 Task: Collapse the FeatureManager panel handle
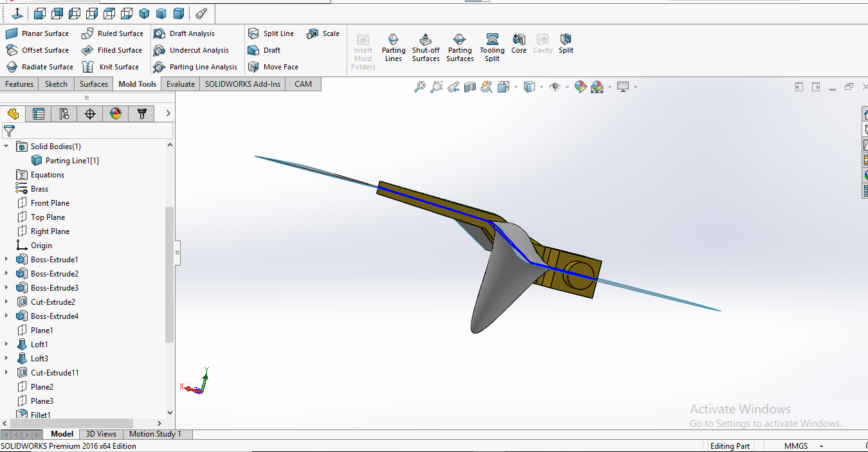pos(177,253)
